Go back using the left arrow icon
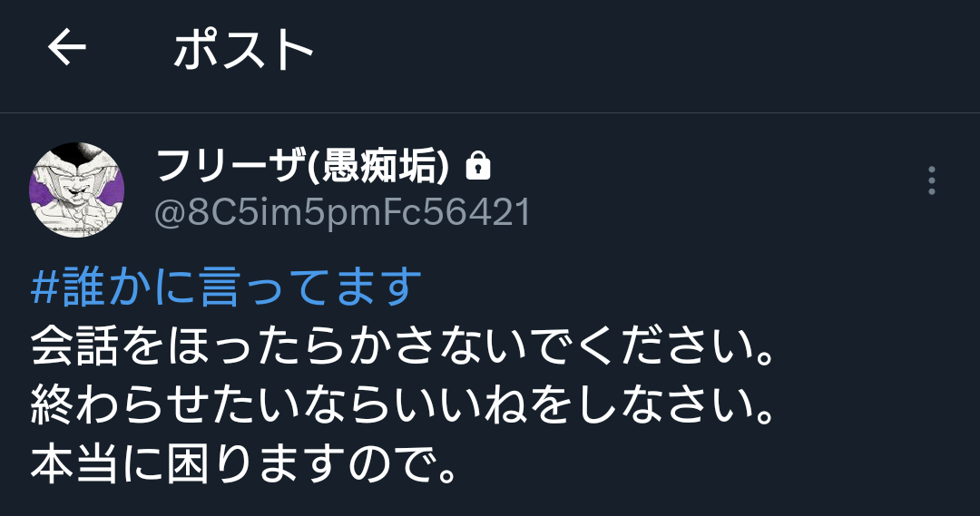 pos(67,47)
